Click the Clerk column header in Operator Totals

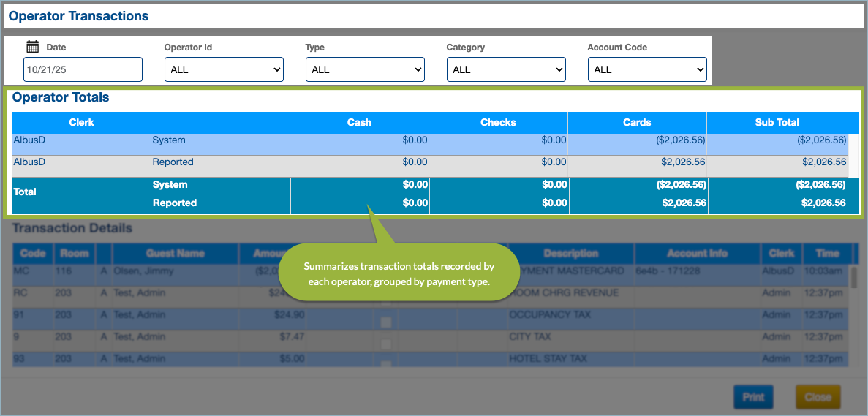(x=81, y=122)
